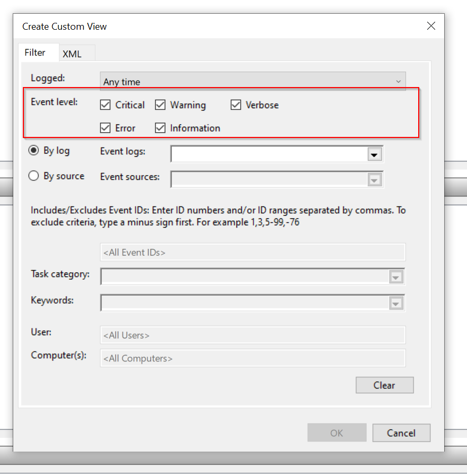Click the All Event IDs input field
The width and height of the screenshot is (467, 476).
[253, 252]
